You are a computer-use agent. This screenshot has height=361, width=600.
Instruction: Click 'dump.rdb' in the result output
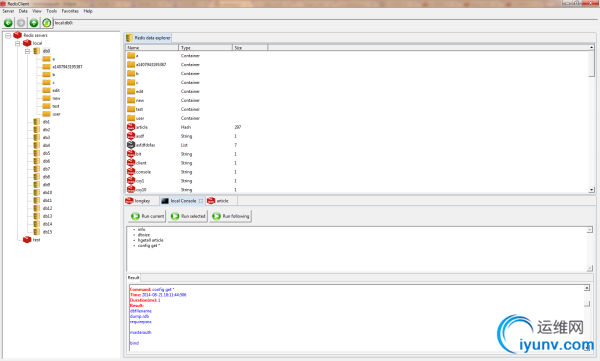139,316
